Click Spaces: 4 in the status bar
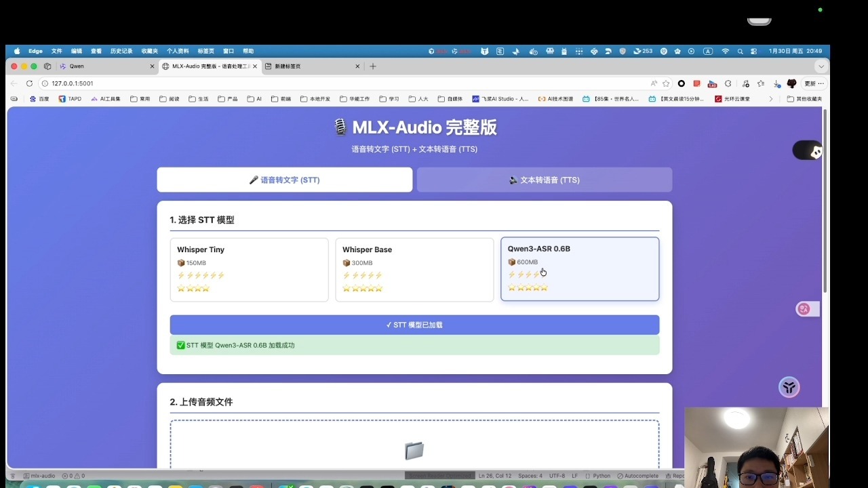The image size is (868, 488). click(530, 476)
